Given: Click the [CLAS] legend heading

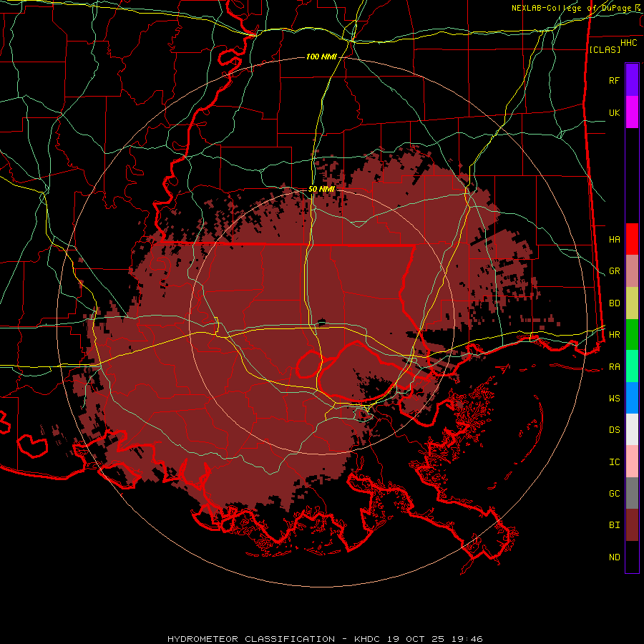Looking at the screenshot, I should point(605,49).
